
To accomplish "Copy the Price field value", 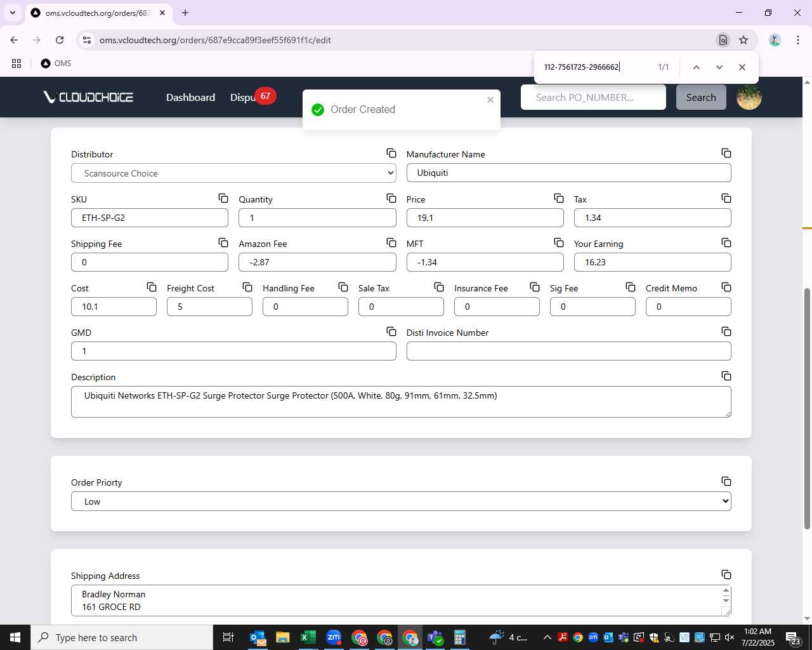I will point(559,198).
